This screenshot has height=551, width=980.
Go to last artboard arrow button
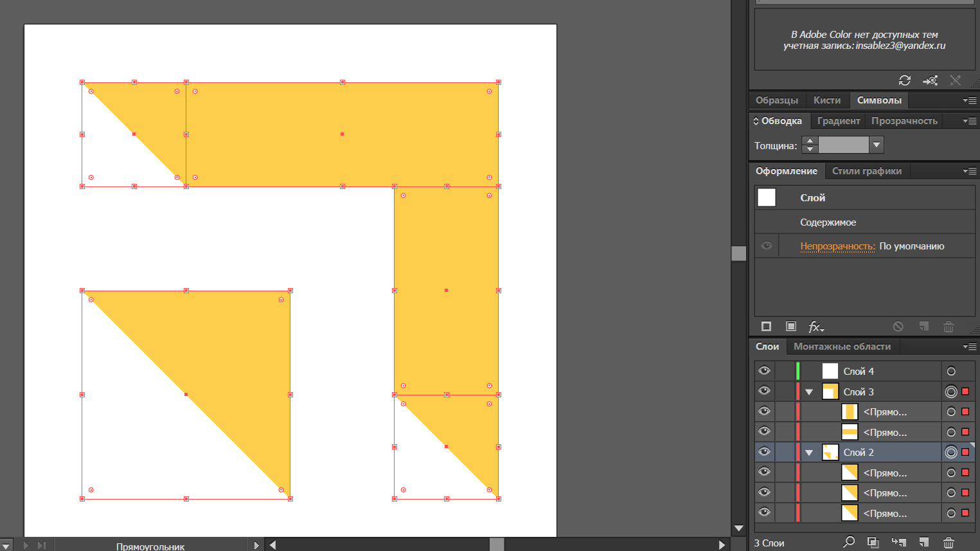coord(42,545)
